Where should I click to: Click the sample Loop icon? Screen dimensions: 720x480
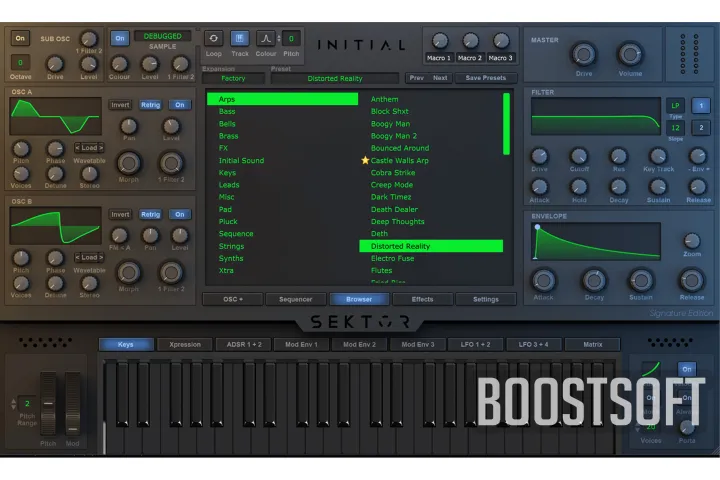click(x=214, y=39)
